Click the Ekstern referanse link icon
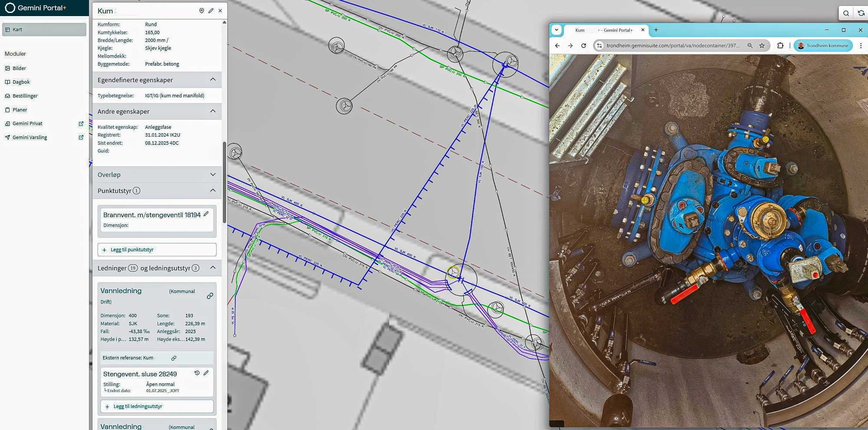Viewport: 868px width, 430px height. click(174, 358)
